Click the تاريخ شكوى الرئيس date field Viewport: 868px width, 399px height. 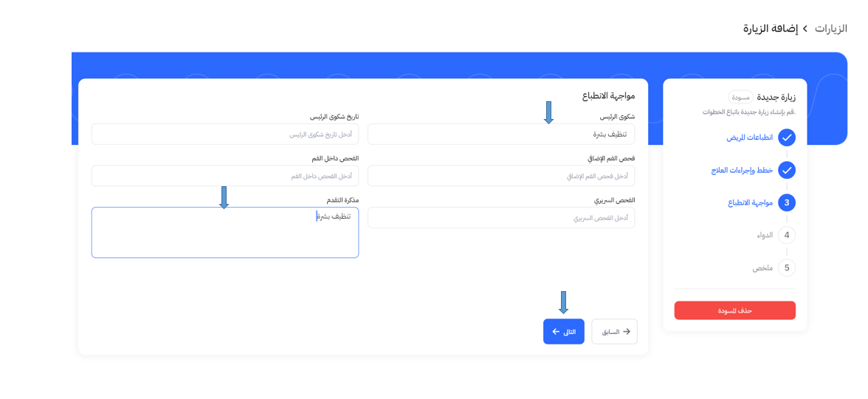tap(225, 134)
